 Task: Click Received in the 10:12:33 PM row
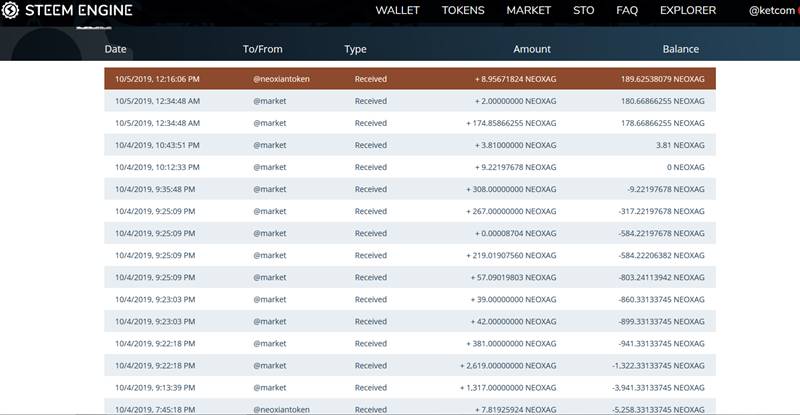pos(370,167)
